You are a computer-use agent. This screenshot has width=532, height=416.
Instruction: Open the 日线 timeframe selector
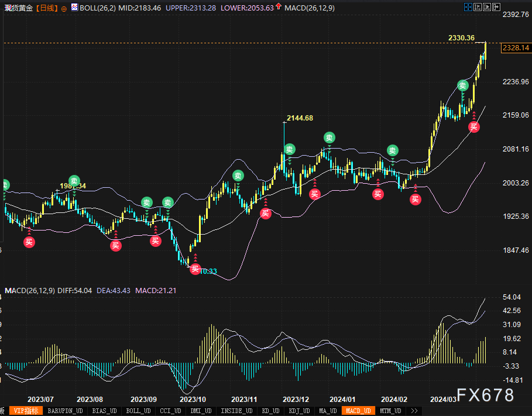pos(47,9)
